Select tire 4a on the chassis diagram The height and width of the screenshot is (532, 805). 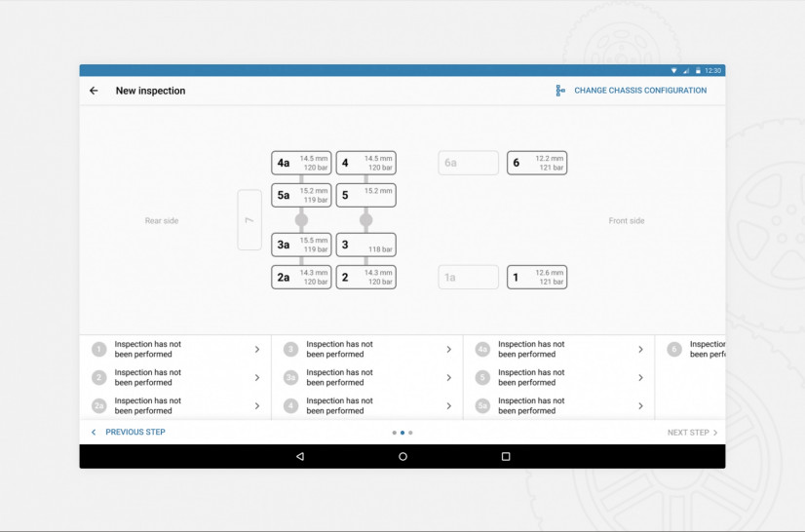pos(301,163)
